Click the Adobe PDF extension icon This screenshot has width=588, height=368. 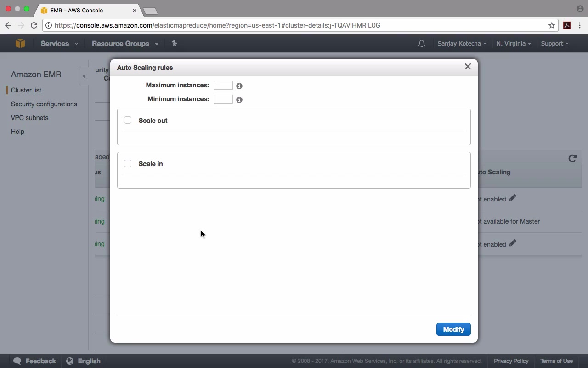tap(567, 25)
